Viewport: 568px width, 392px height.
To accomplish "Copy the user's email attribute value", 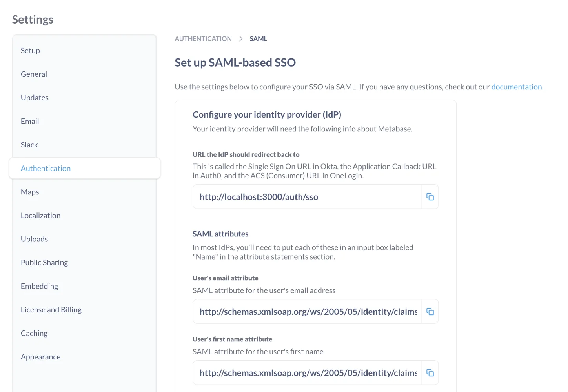I will click(x=430, y=311).
